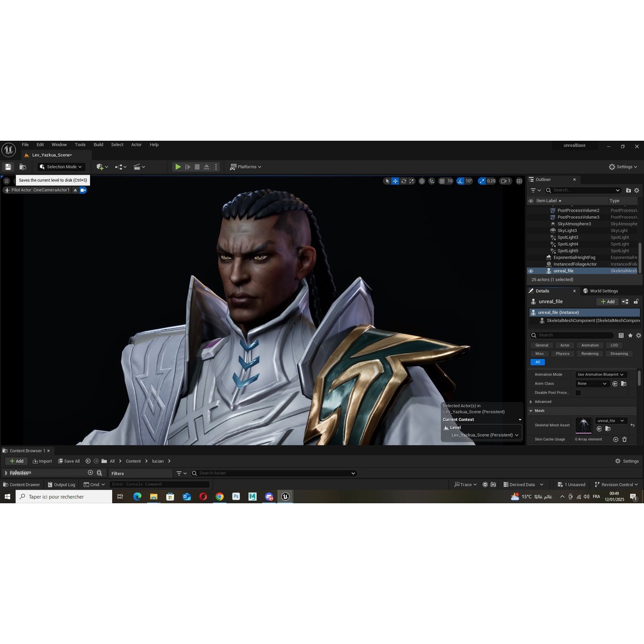Open the Selection Mode dropdown

coord(61,167)
